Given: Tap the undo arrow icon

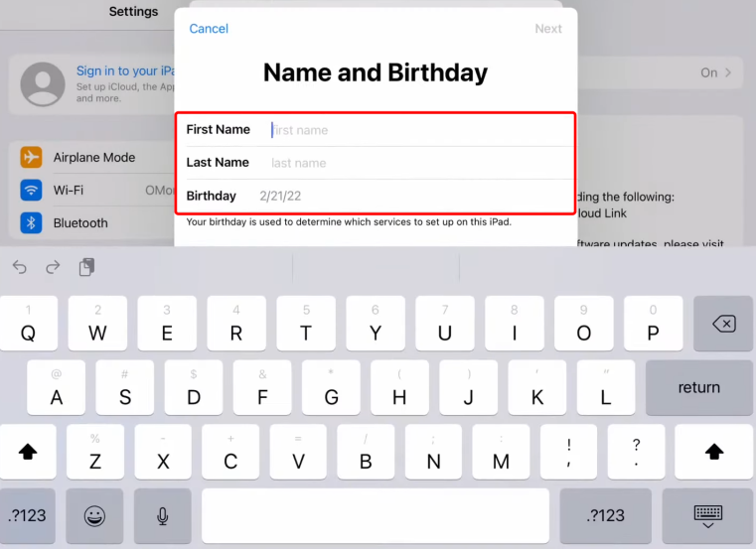Looking at the screenshot, I should coord(20,266).
